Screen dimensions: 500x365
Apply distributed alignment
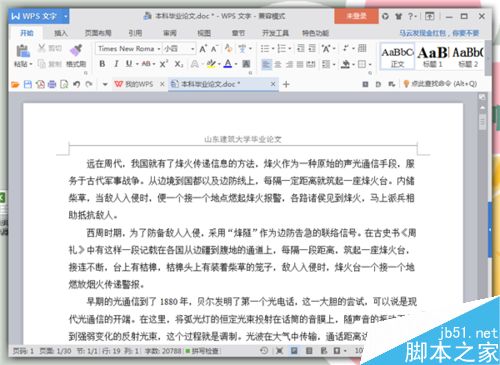click(311, 64)
